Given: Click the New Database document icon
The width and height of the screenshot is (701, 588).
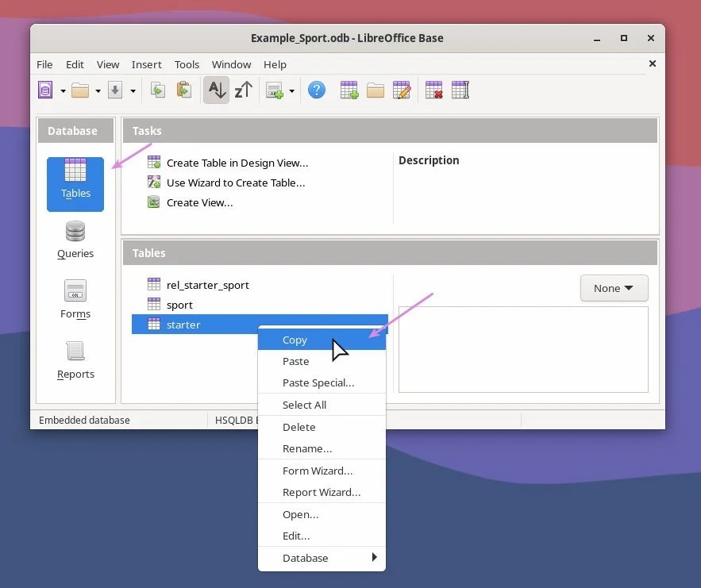Looking at the screenshot, I should 45,90.
